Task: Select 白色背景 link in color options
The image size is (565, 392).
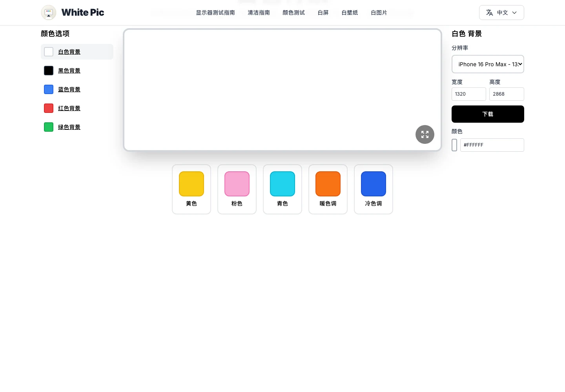Action: click(69, 52)
